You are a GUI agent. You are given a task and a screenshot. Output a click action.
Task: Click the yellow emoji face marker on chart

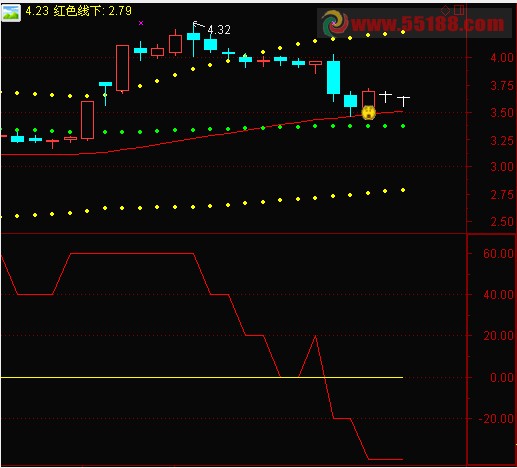[369, 113]
